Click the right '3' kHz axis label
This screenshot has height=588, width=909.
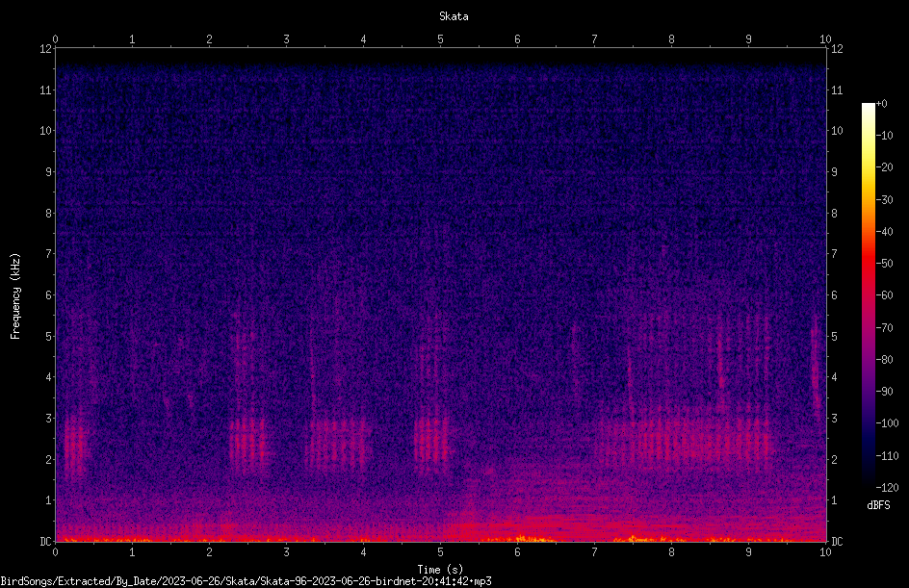[834, 418]
